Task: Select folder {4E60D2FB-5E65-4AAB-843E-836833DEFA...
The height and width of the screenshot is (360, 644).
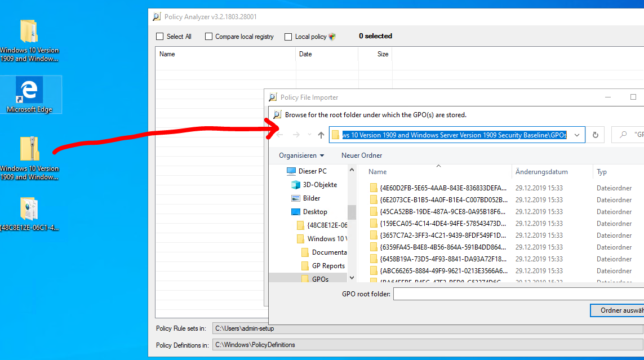Action: point(438,188)
